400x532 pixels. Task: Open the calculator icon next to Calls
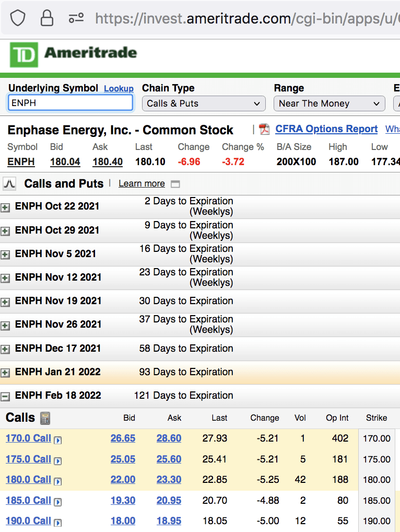click(45, 418)
